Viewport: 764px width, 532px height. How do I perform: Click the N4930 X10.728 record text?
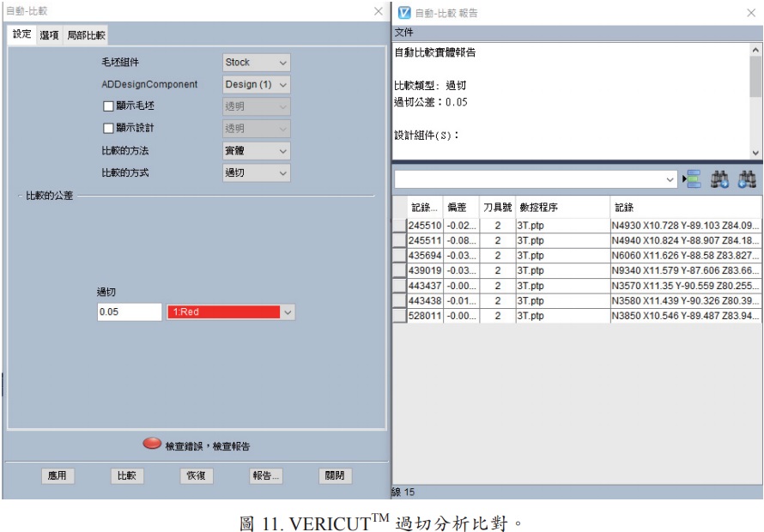point(685,226)
